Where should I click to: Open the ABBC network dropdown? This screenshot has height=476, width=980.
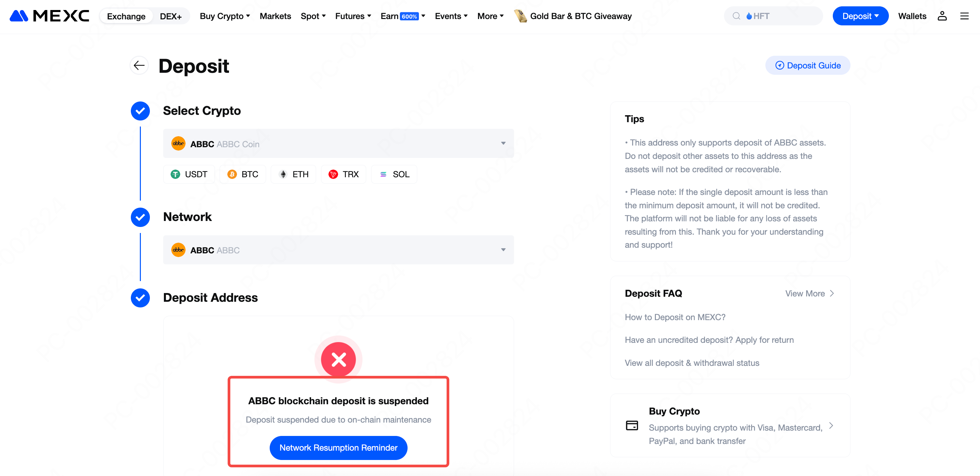[338, 250]
